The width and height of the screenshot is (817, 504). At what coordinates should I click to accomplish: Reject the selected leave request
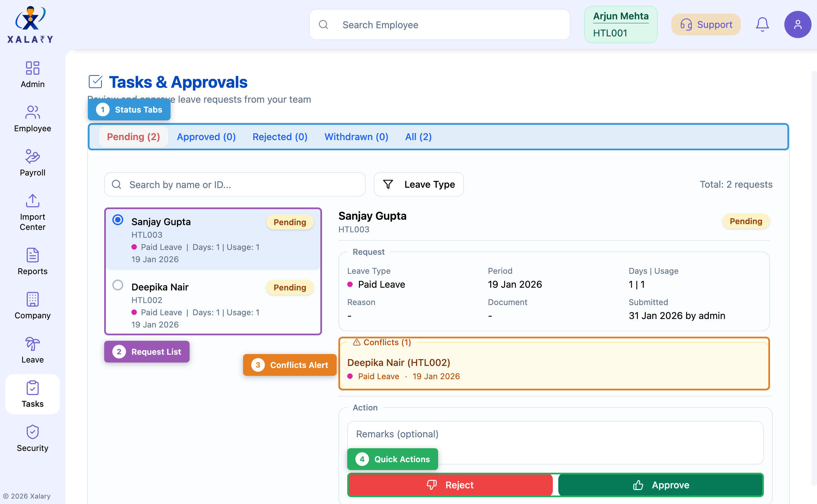point(450,485)
